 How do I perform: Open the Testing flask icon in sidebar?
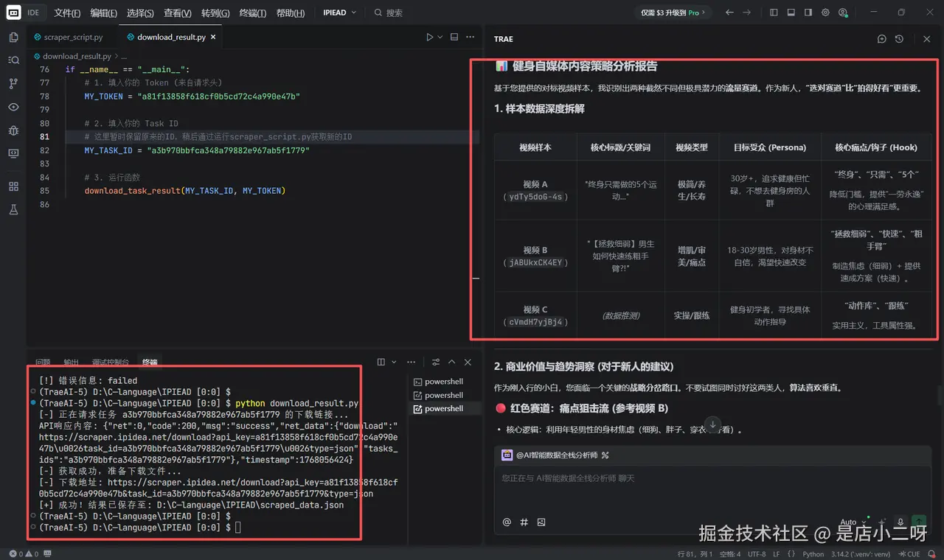tap(13, 210)
